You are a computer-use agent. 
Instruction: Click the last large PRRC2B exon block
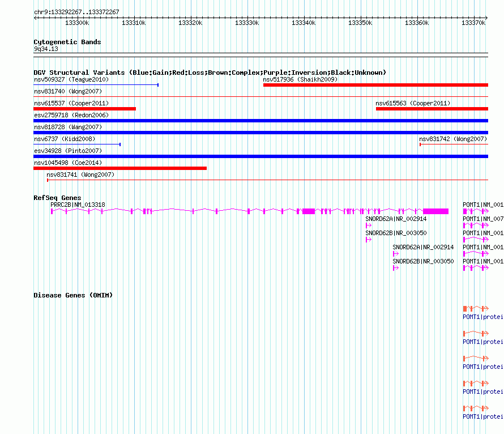435,211
